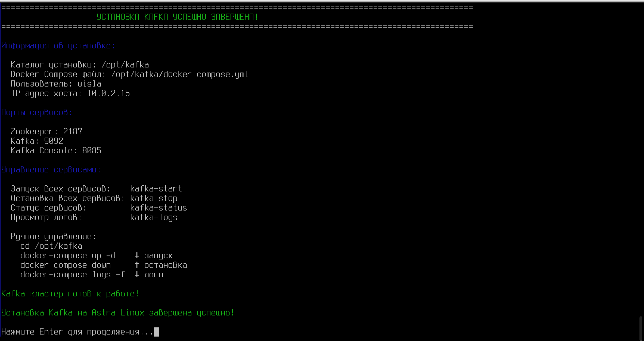Click the 'cd /opt/kafka' line

pyautogui.click(x=51, y=246)
